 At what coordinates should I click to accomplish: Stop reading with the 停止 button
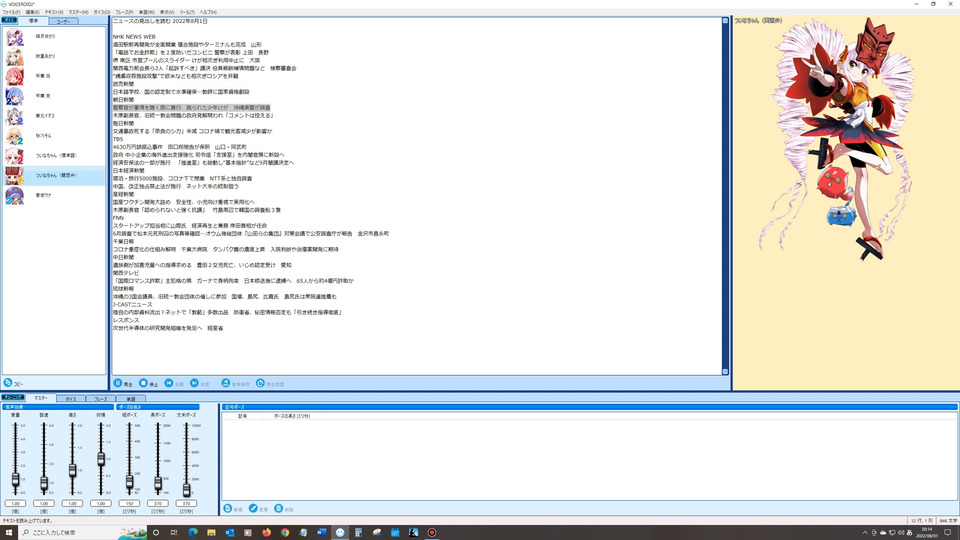click(x=148, y=383)
